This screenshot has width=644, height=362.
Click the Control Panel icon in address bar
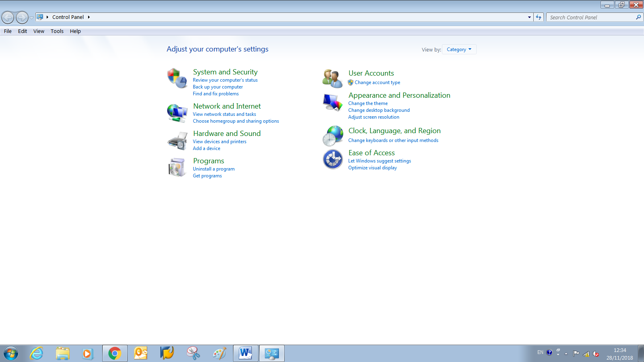click(x=40, y=17)
